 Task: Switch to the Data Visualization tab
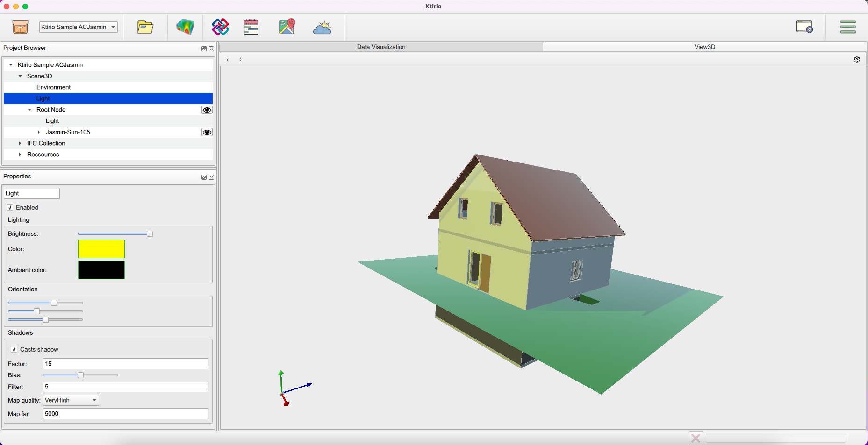381,47
